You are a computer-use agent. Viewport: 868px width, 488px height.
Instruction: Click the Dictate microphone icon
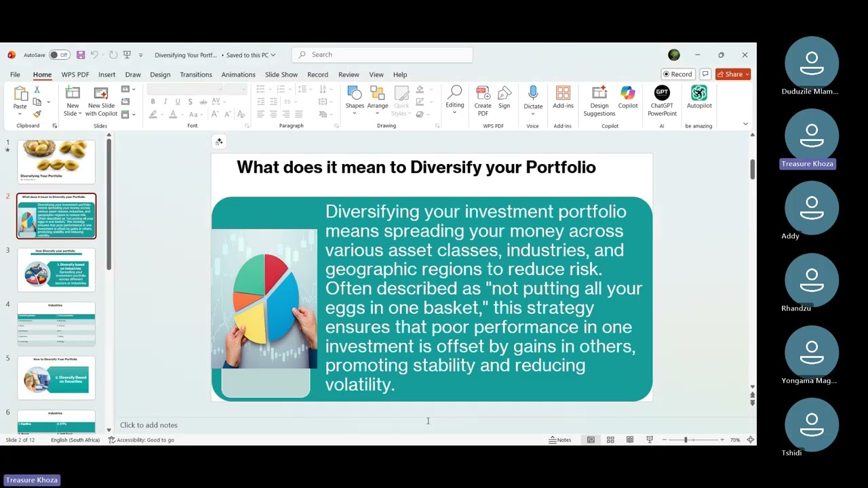click(x=533, y=94)
